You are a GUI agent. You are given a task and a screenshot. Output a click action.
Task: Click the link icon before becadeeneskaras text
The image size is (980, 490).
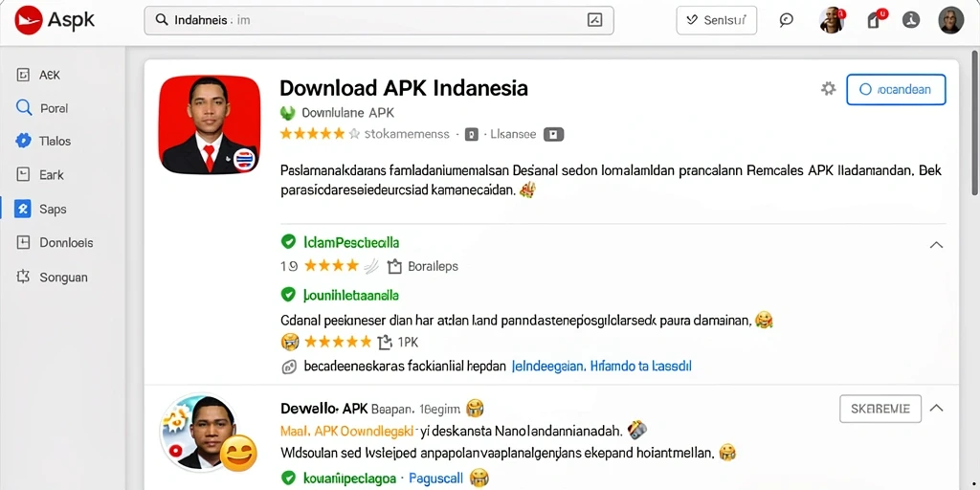[x=289, y=367]
